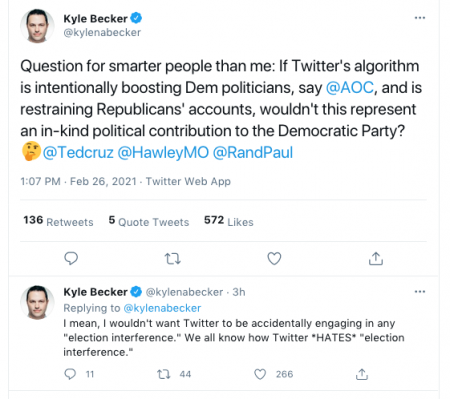Retweet the reply tweet showing 44 retweets
Image resolution: width=450 pixels, height=399 pixels.
[164, 374]
